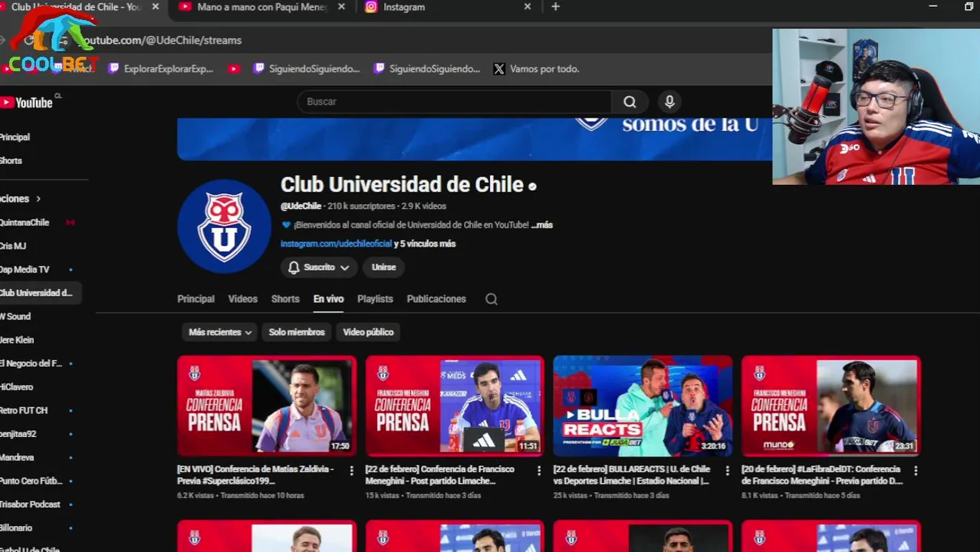The width and height of the screenshot is (980, 552).
Task: Select the En vivo channel tab
Action: [328, 299]
